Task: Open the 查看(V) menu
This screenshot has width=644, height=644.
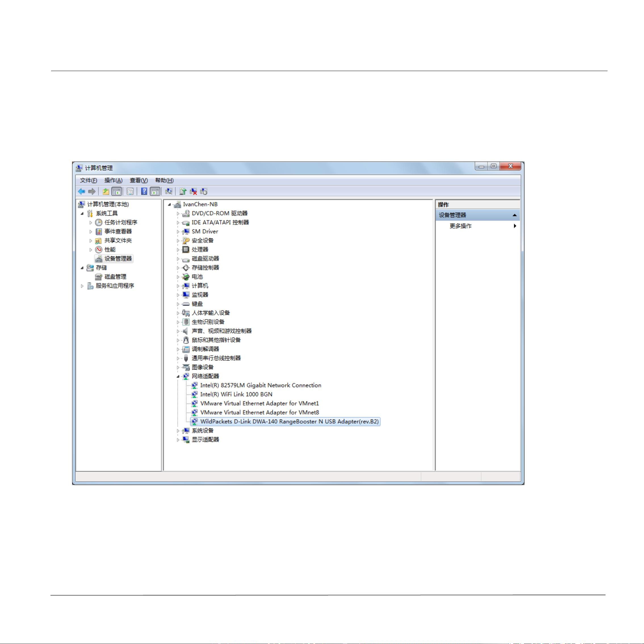Action: click(139, 180)
